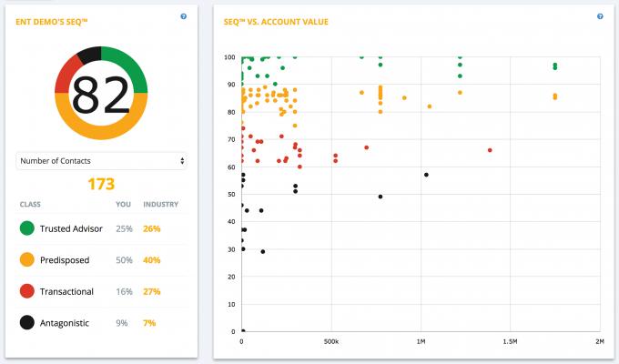Screen dimensions: 619x364
Task: Click help icon in SEQ vs. Account Value panel
Action: (600, 16)
